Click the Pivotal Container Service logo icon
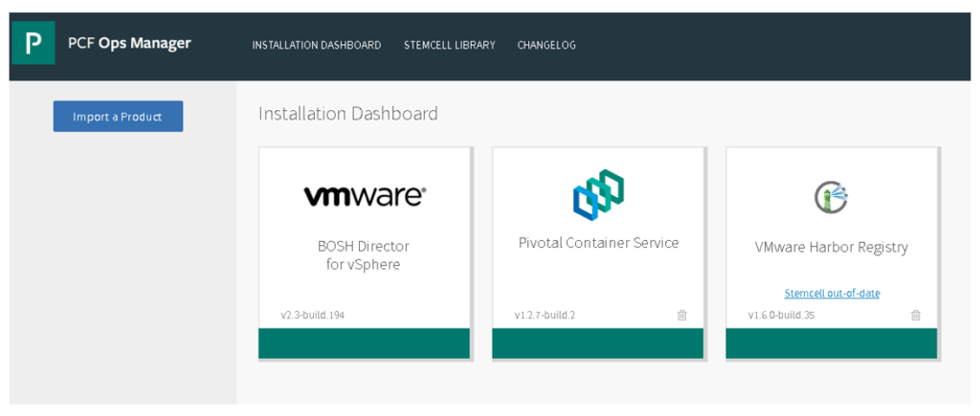980x416 pixels. point(598,193)
